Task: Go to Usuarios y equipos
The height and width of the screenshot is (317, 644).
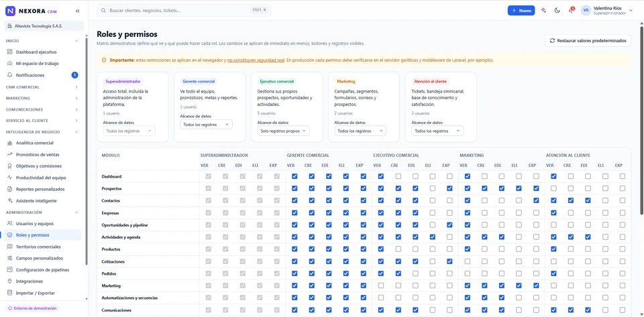Action: click(43, 223)
